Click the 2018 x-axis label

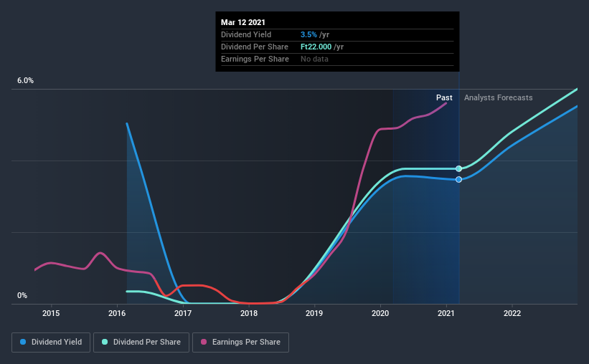(249, 313)
